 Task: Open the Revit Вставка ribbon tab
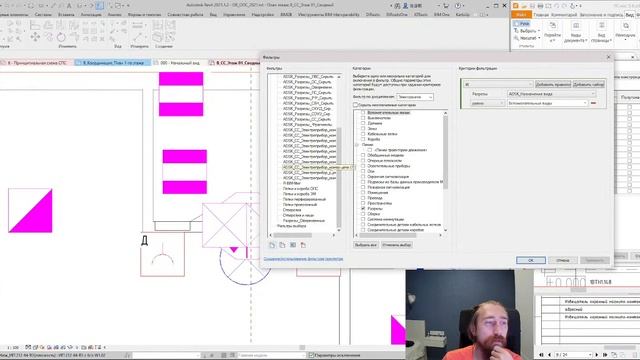point(66,15)
